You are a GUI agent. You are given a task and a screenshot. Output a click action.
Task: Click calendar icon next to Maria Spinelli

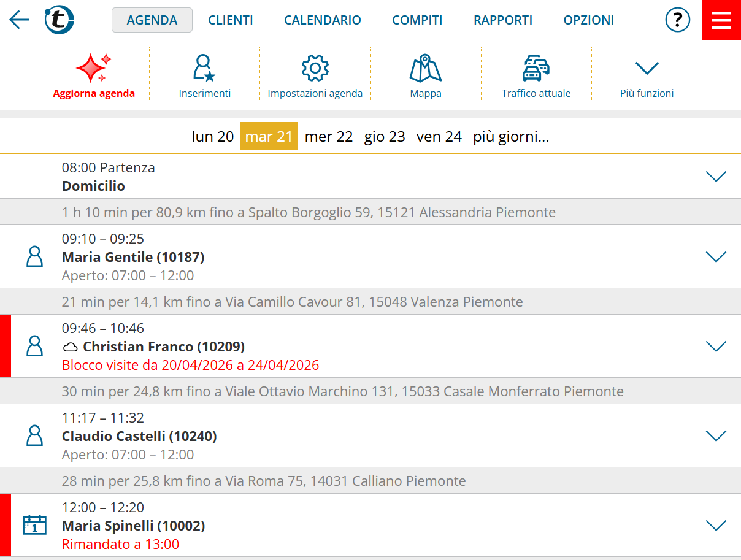coord(35,525)
